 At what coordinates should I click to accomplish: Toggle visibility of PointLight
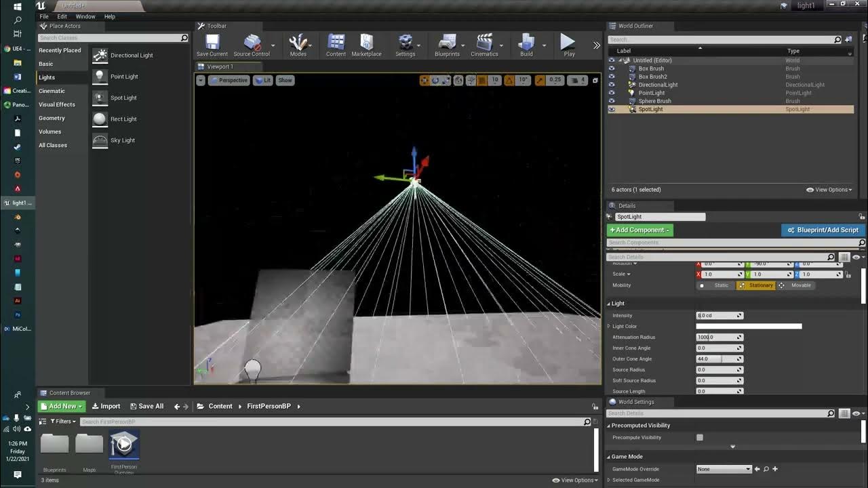612,93
